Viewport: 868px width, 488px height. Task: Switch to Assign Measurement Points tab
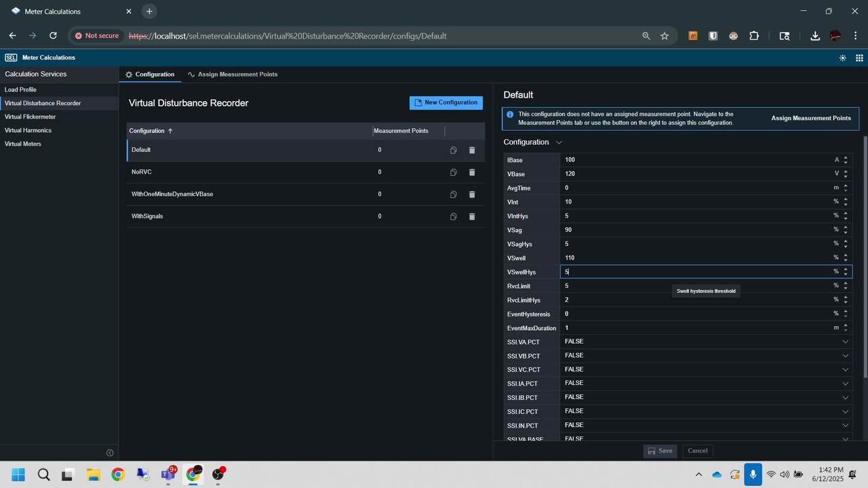point(233,75)
